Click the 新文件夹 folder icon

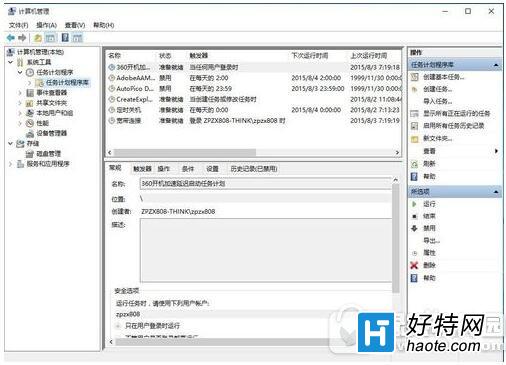tap(414, 139)
